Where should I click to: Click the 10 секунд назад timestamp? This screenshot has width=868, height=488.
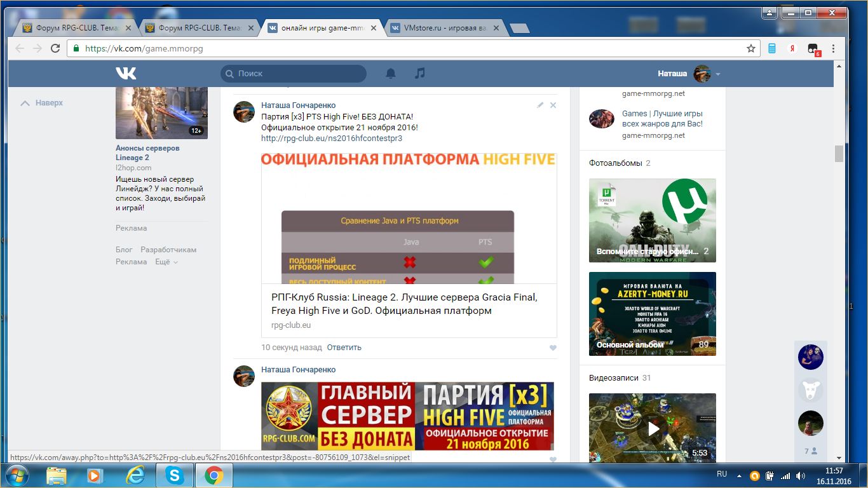coord(292,348)
